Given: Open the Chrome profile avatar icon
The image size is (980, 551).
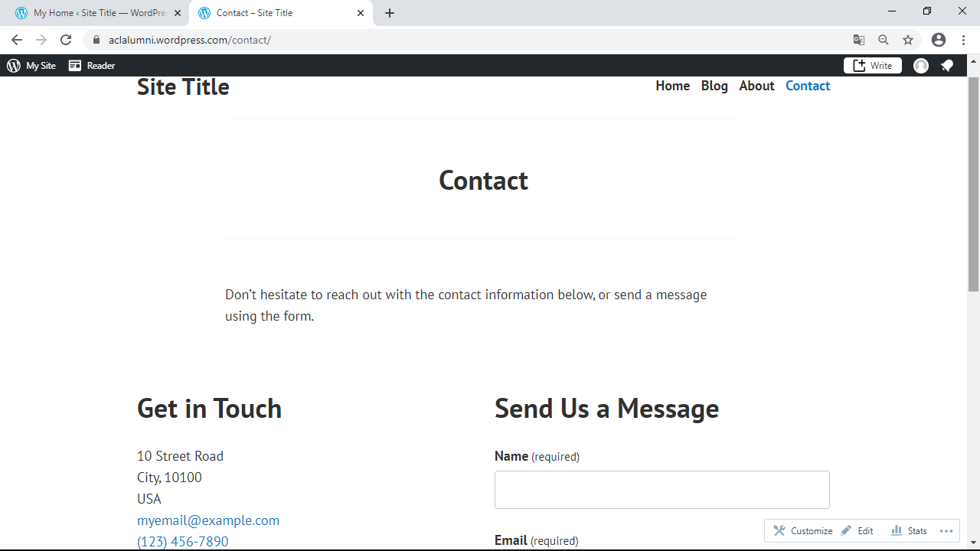Looking at the screenshot, I should pos(939,40).
